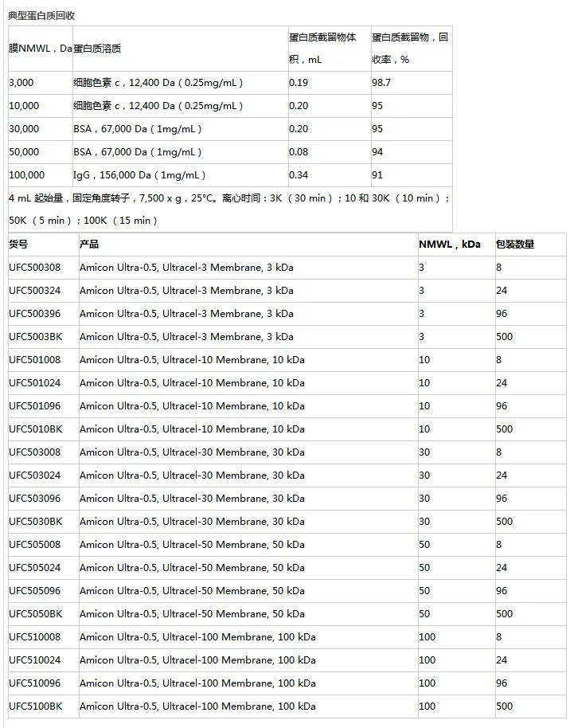570x728 pixels.
Task: Click the NMWL, kDa column header
Action: [x=450, y=245]
